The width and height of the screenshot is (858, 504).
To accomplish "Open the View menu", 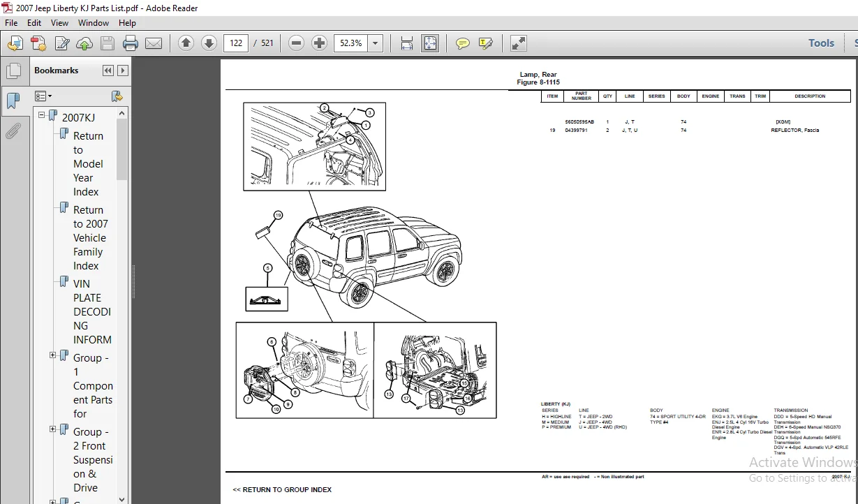I will pos(60,22).
